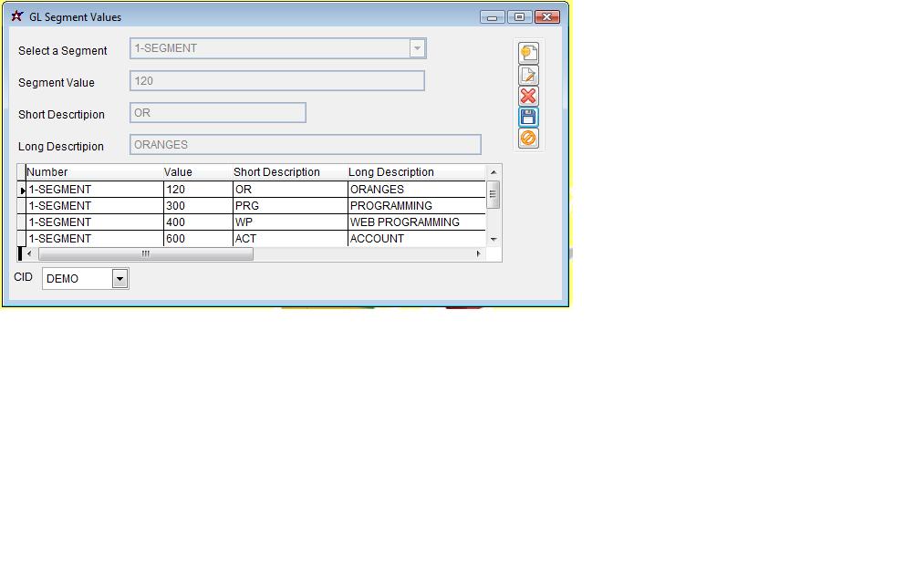Click the orange Cancel icon
The width and height of the screenshot is (904, 588).
pos(528,138)
